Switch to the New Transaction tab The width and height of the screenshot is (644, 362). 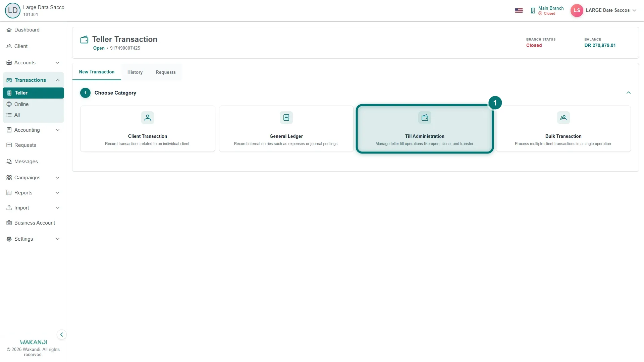(x=97, y=72)
